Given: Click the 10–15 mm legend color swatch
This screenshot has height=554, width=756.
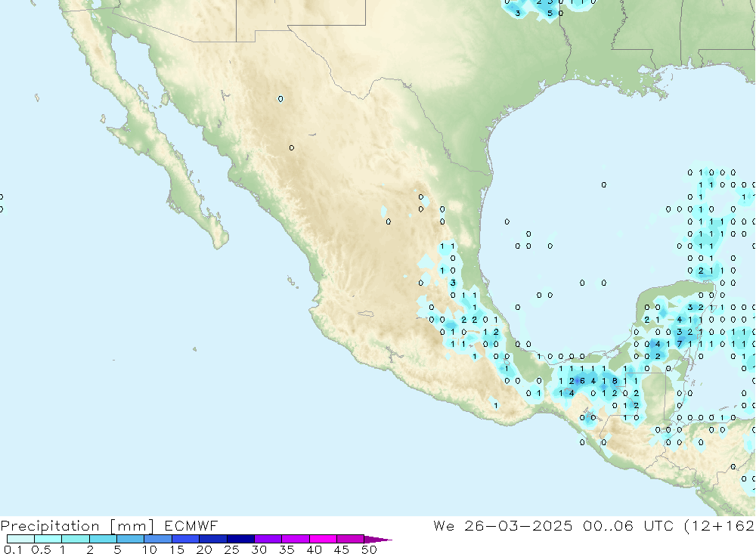Looking at the screenshot, I should (x=158, y=539).
